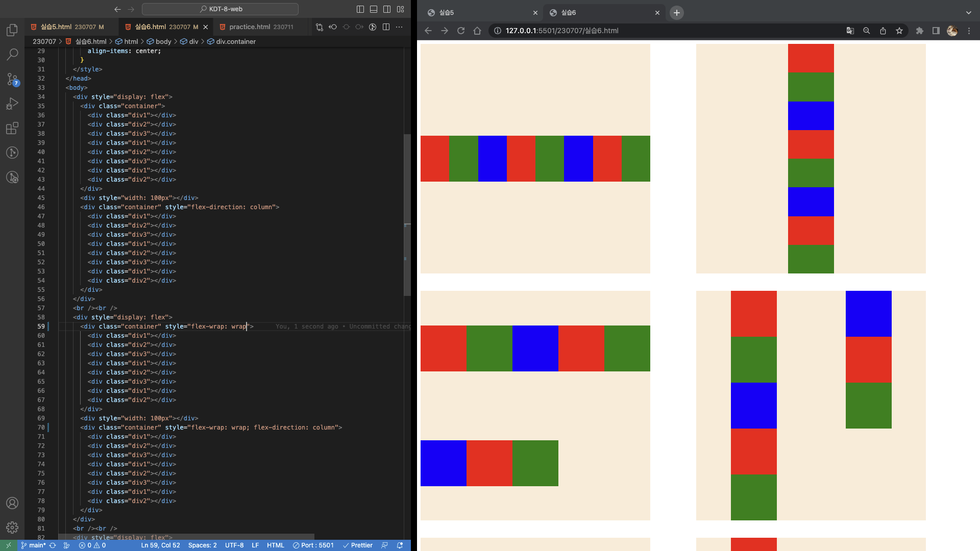Open the Manage gear menu in VS Code
This screenshot has height=551, width=980.
click(12, 528)
